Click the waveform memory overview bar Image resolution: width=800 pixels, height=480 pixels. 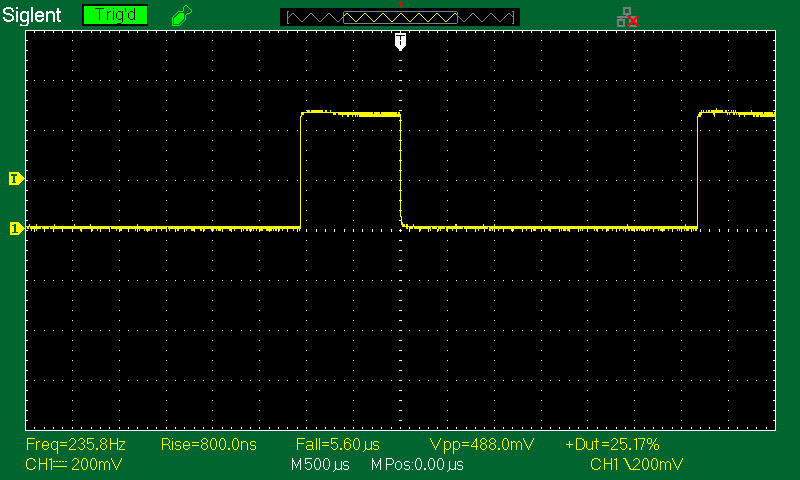click(400, 17)
